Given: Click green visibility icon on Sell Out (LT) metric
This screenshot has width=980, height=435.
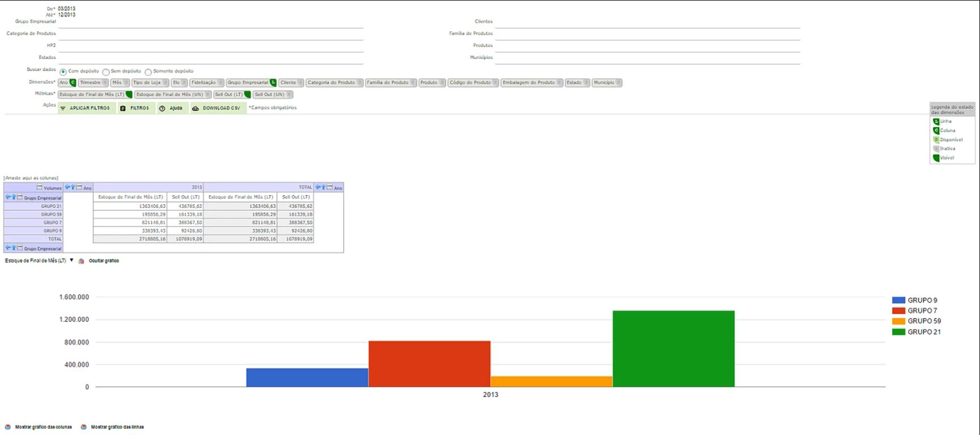Looking at the screenshot, I should point(247,95).
